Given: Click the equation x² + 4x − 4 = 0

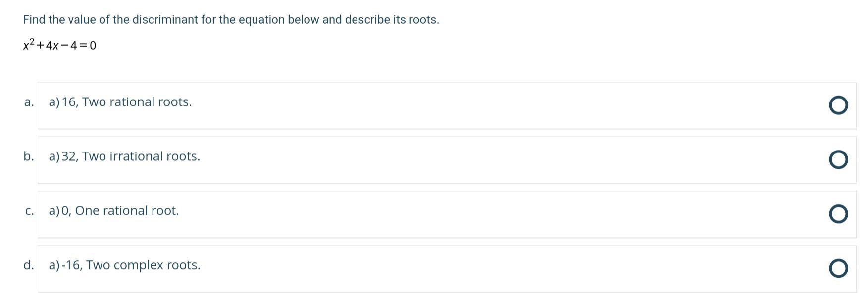Looking at the screenshot, I should point(59,45).
